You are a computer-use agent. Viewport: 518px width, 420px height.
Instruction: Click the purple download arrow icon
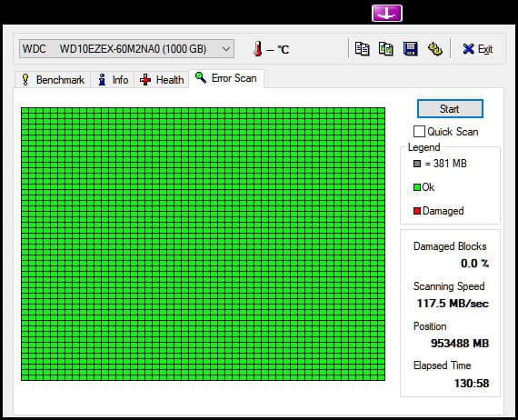pos(387,14)
